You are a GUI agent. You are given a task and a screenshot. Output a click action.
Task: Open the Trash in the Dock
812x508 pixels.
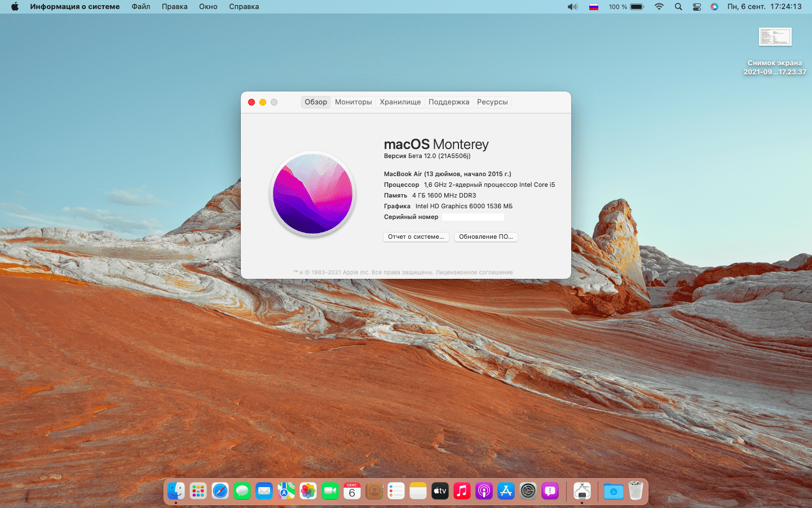coord(636,491)
